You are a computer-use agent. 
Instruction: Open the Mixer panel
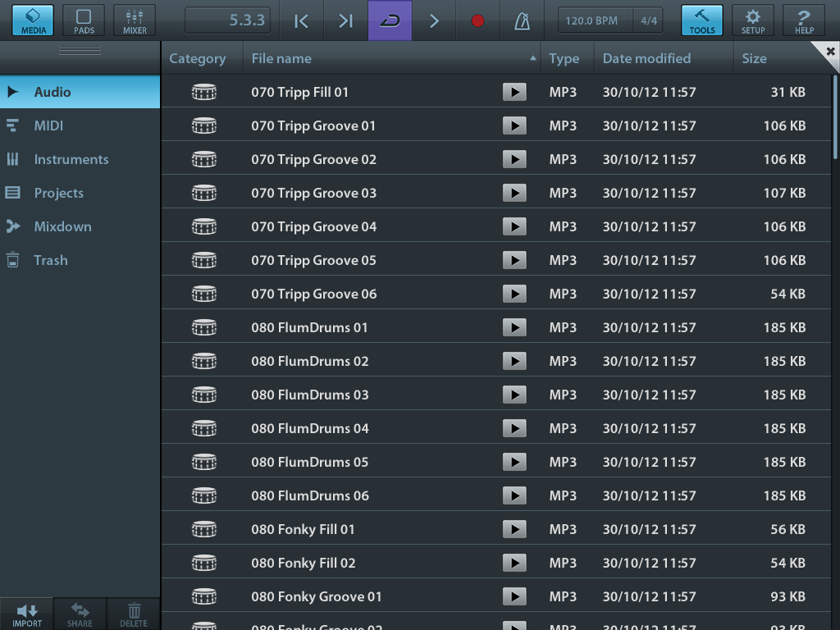click(x=133, y=20)
